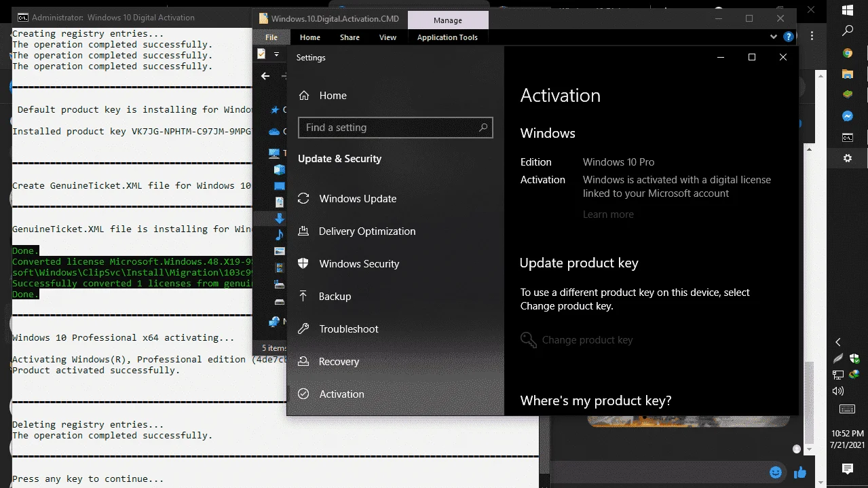Viewport: 868px width, 488px height.
Task: Click into the Find a setting field
Action: click(x=395, y=128)
